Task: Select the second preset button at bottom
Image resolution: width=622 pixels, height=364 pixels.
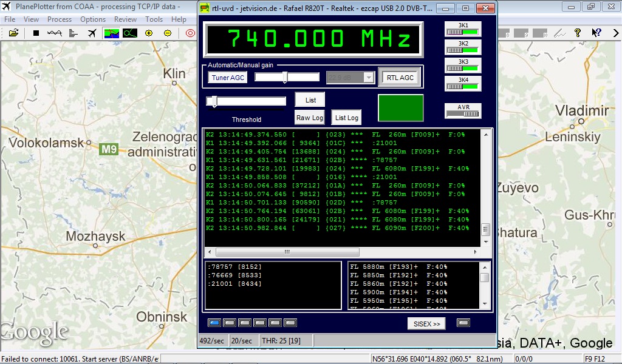Action: [230, 323]
